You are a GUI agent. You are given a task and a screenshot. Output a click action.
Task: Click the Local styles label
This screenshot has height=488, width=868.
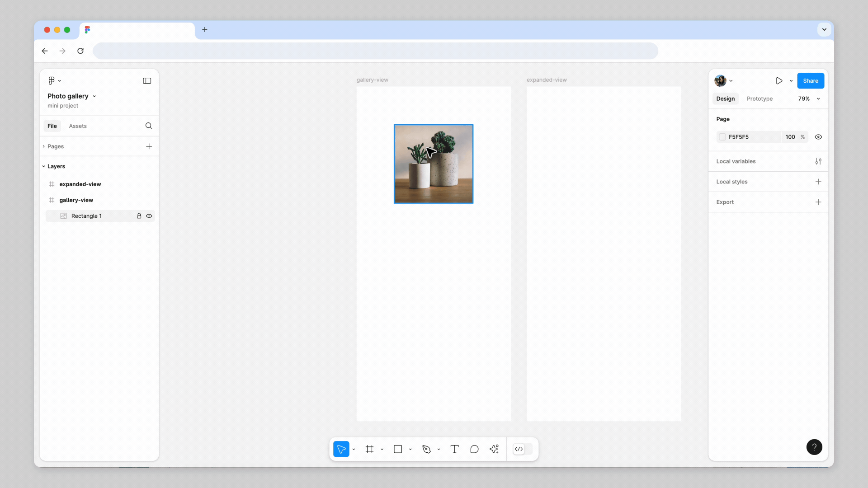point(732,182)
